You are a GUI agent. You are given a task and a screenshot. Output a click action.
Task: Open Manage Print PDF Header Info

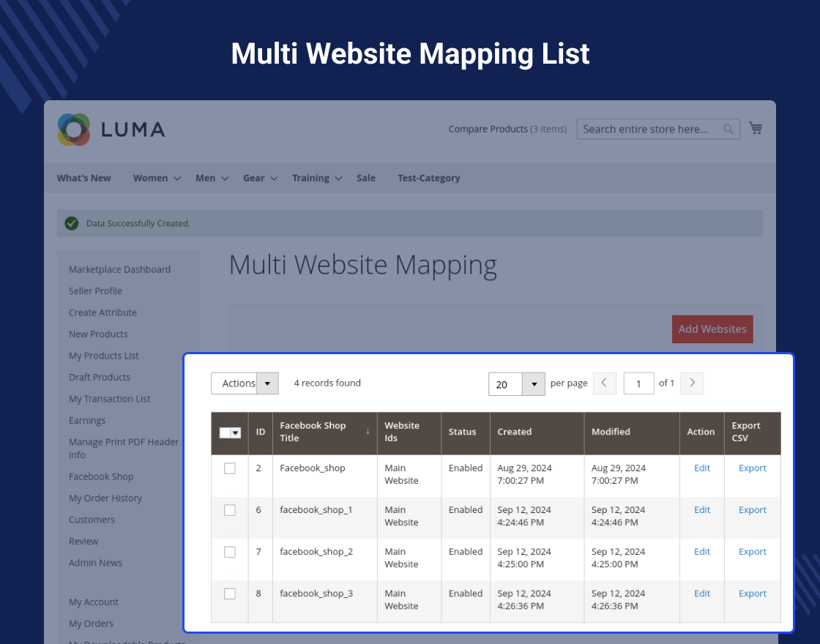(124, 449)
